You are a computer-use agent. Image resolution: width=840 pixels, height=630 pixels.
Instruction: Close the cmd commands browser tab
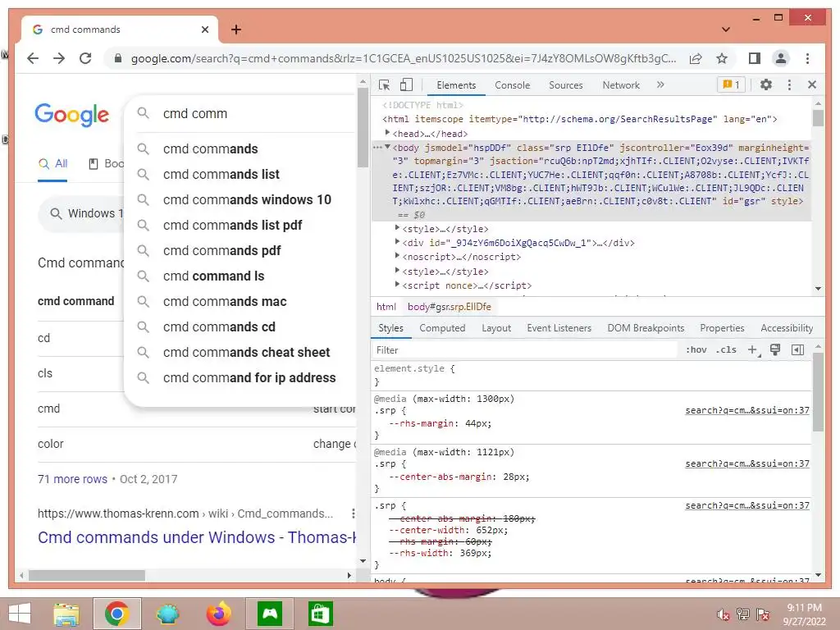pos(204,30)
